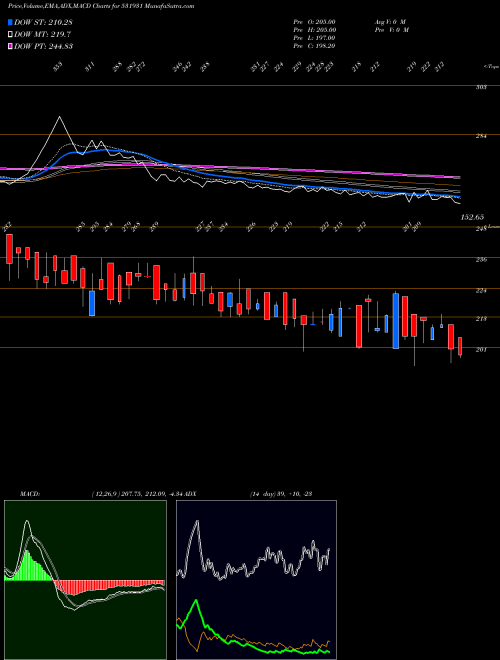The width and height of the screenshot is (500, 660).
Task: Click the 201 candlestick axis label
Action: [x=482, y=349]
